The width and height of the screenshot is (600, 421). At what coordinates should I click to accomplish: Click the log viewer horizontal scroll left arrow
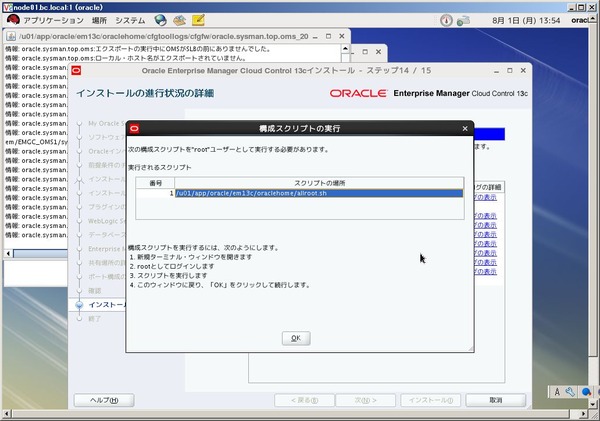tap(8, 253)
